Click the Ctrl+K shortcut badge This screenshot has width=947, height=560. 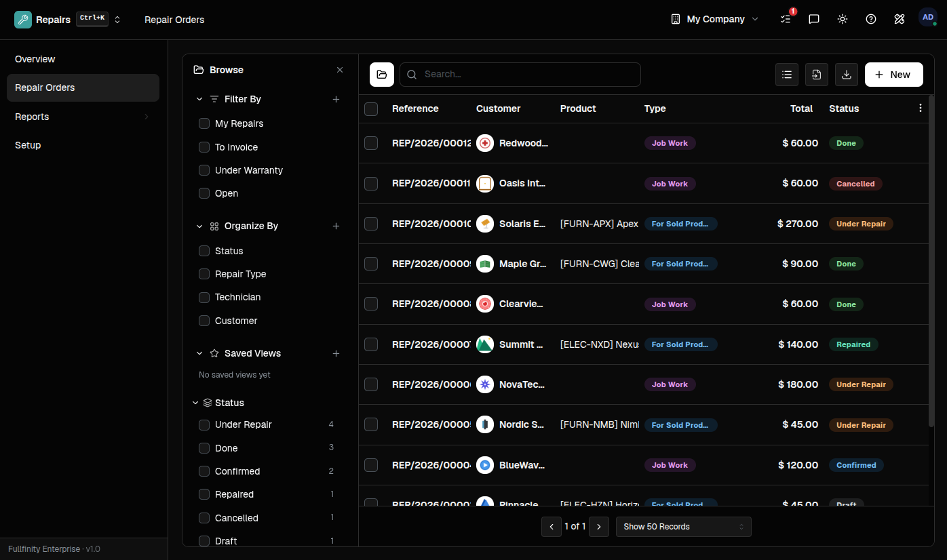pos(92,18)
